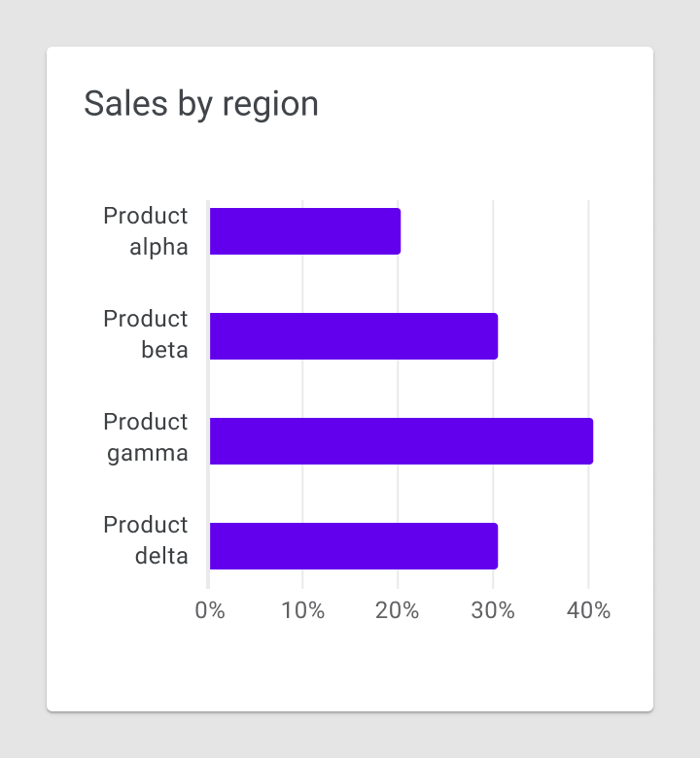Click the right end of the beta bar
The height and width of the screenshot is (758, 700).
(x=495, y=336)
